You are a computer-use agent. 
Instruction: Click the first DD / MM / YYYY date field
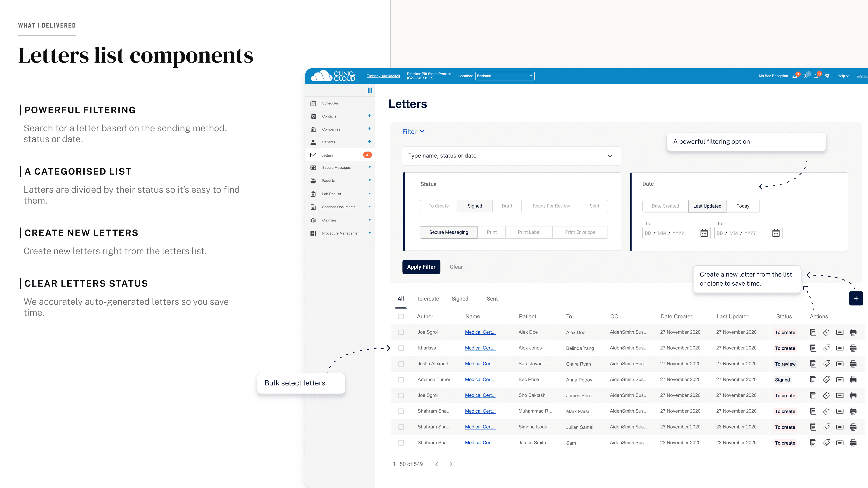point(676,233)
